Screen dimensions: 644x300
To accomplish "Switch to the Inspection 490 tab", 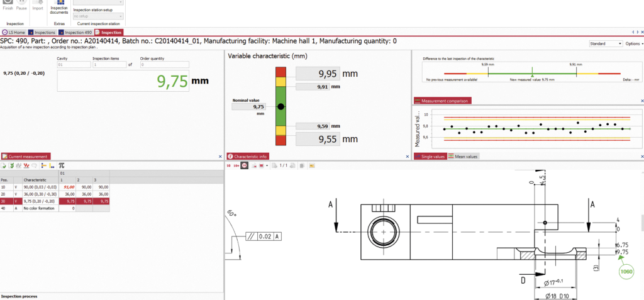I will [x=75, y=32].
